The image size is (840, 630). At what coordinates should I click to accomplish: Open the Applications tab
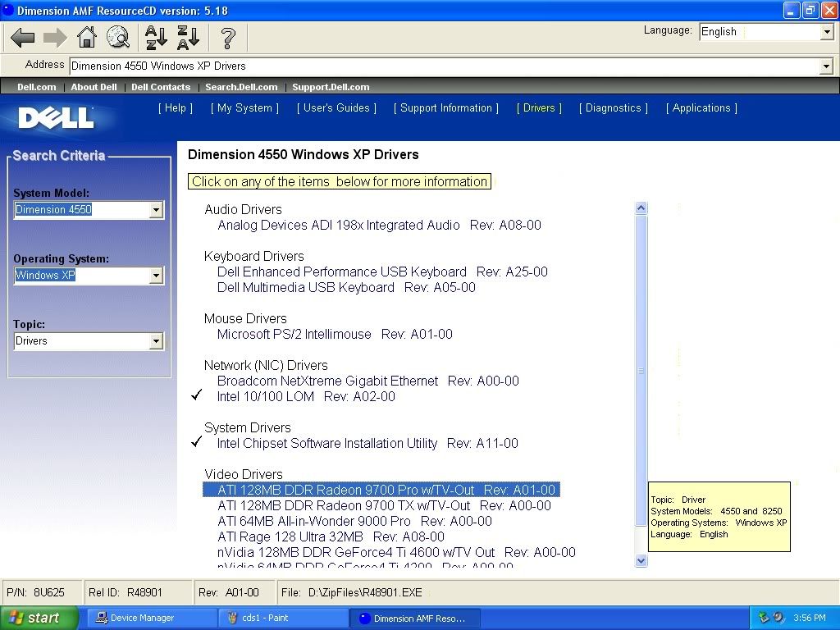701,108
